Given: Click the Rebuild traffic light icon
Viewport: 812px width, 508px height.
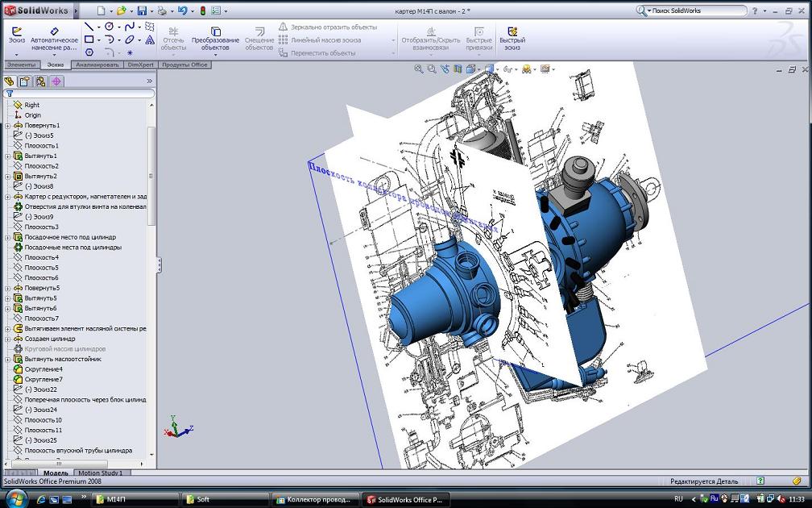Looking at the screenshot, I should click(202, 10).
